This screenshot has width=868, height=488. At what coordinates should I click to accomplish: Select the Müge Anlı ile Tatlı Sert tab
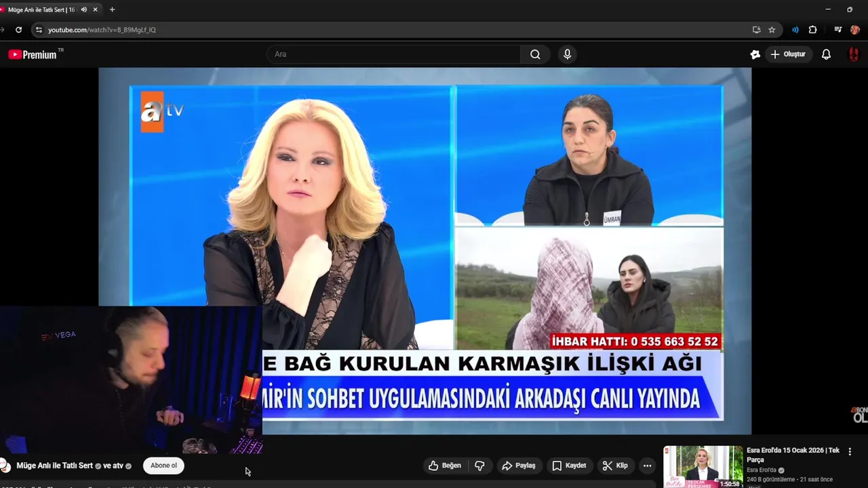point(41,9)
